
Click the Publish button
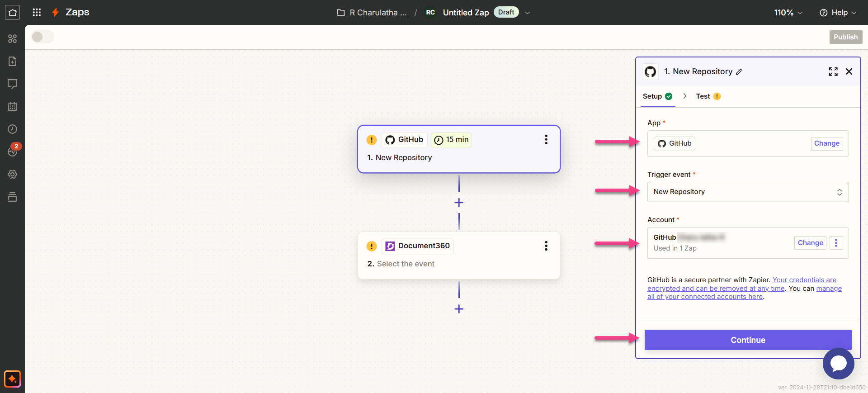pos(845,37)
